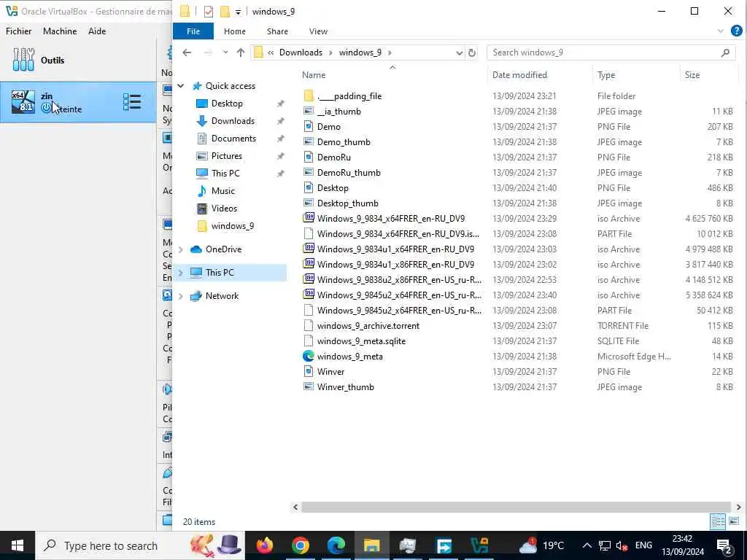The image size is (747, 560).
Task: Collapse the Quick access tree node
Action: tap(181, 86)
